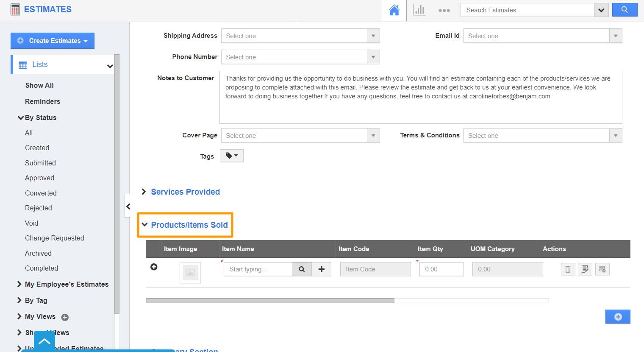Click the add note icon in Actions column
The image size is (644, 352).
[602, 269]
